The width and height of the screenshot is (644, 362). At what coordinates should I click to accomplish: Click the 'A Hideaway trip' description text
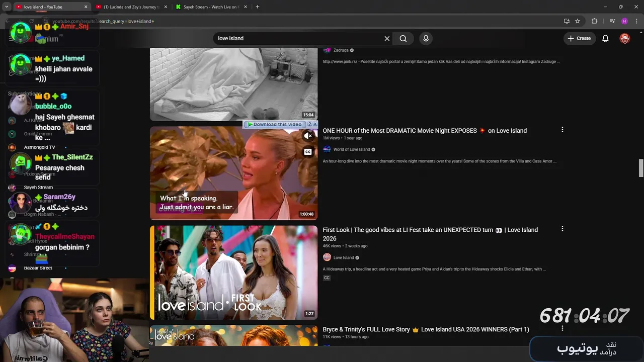[x=434, y=269]
